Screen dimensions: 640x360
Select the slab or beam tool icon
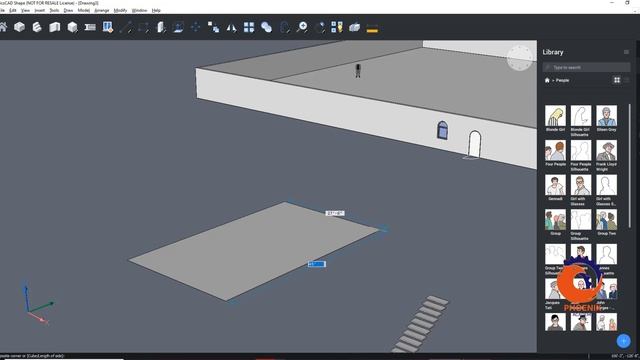(90, 27)
